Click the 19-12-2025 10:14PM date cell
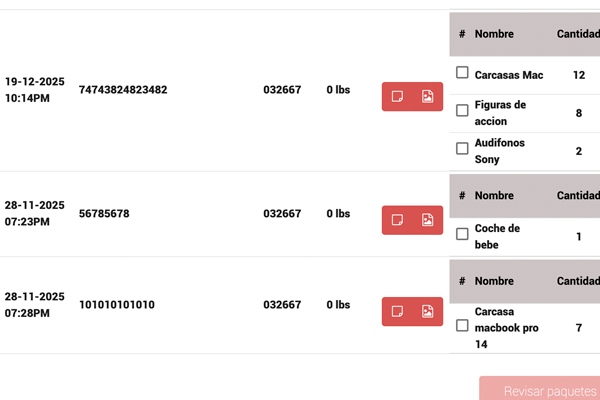The image size is (600, 400). tap(34, 90)
